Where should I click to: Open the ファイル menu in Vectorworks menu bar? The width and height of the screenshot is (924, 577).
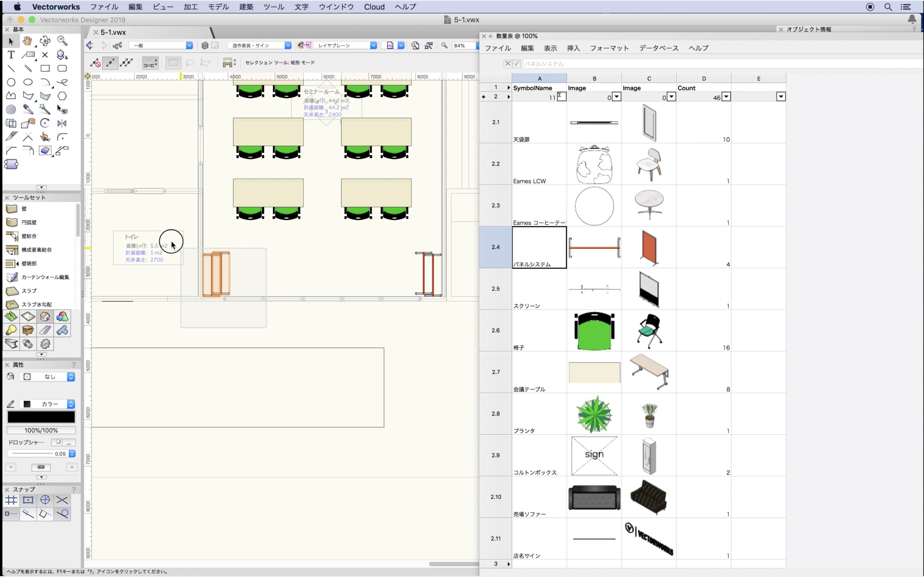[x=104, y=7]
